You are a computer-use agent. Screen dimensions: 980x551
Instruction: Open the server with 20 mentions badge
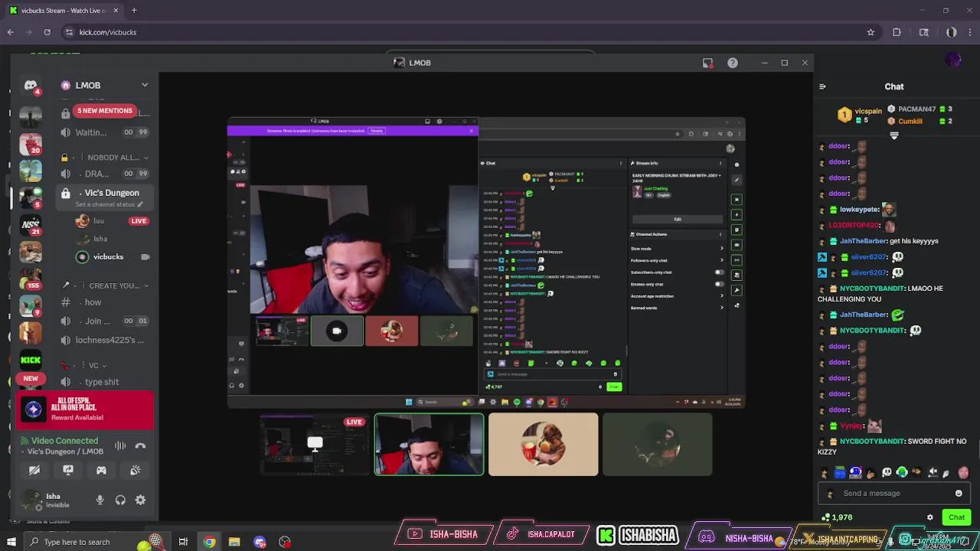pyautogui.click(x=31, y=144)
